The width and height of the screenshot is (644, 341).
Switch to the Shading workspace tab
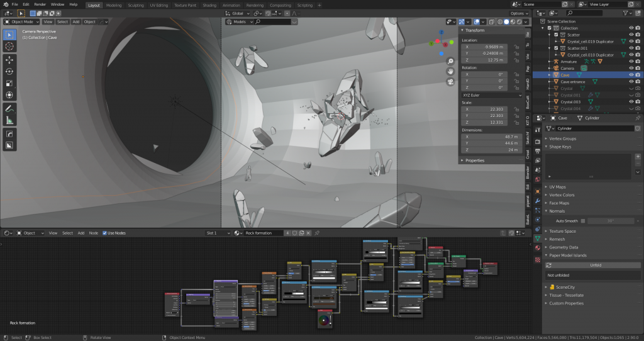click(209, 5)
